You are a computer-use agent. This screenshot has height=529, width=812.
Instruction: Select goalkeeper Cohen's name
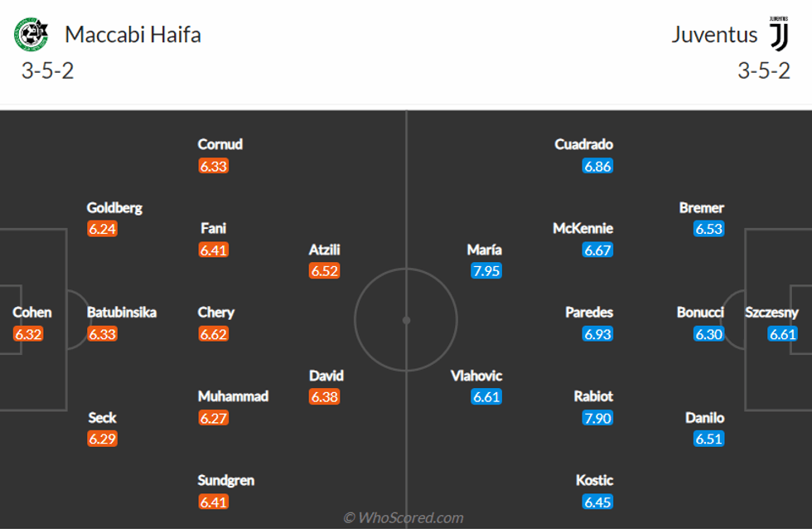click(x=32, y=313)
